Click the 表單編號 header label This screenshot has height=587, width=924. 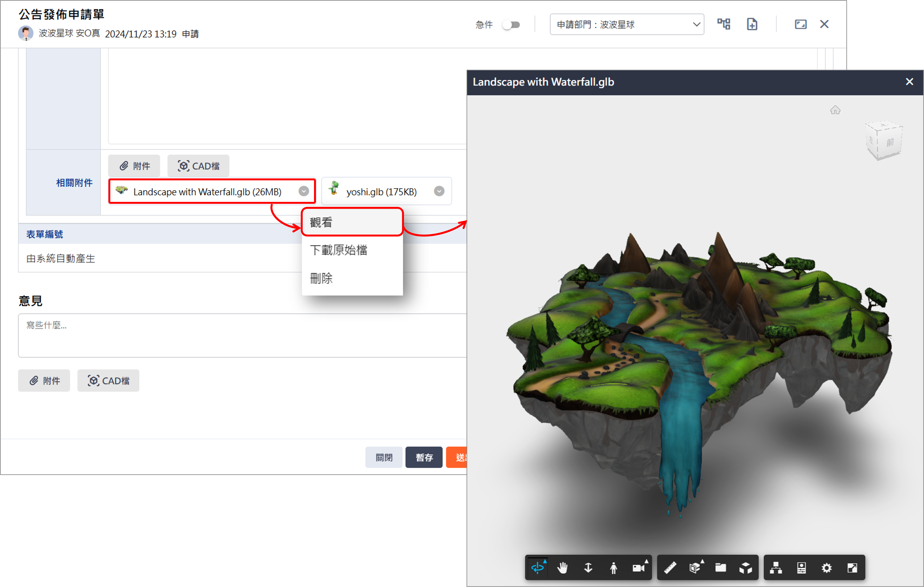[x=45, y=234]
